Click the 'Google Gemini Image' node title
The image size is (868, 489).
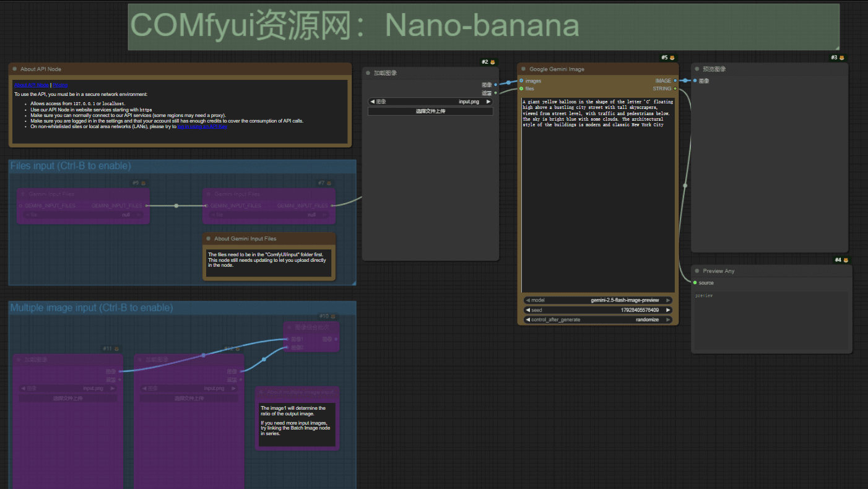point(557,69)
